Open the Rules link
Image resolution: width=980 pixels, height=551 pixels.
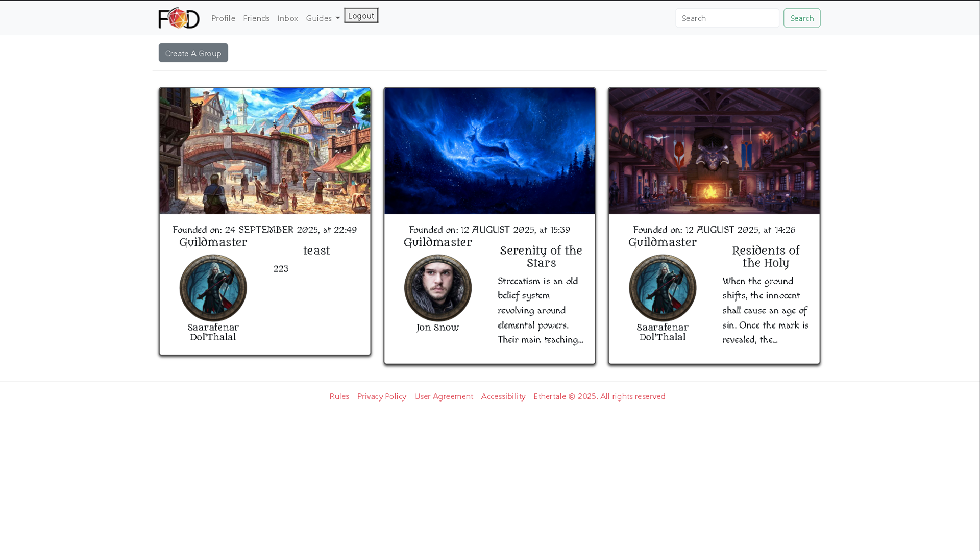coord(338,396)
